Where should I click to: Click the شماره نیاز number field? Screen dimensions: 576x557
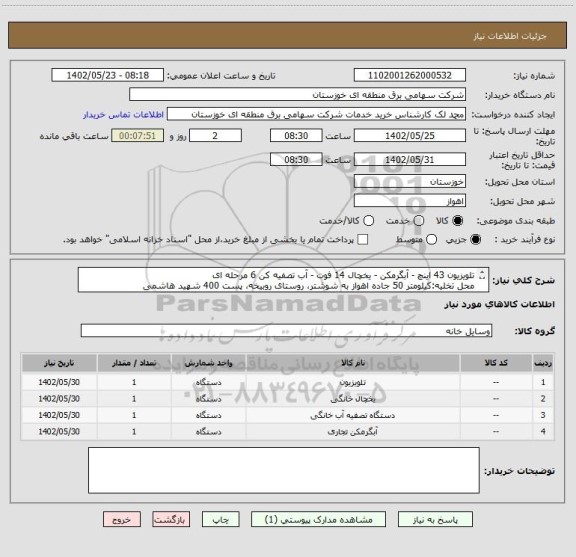tap(410, 75)
